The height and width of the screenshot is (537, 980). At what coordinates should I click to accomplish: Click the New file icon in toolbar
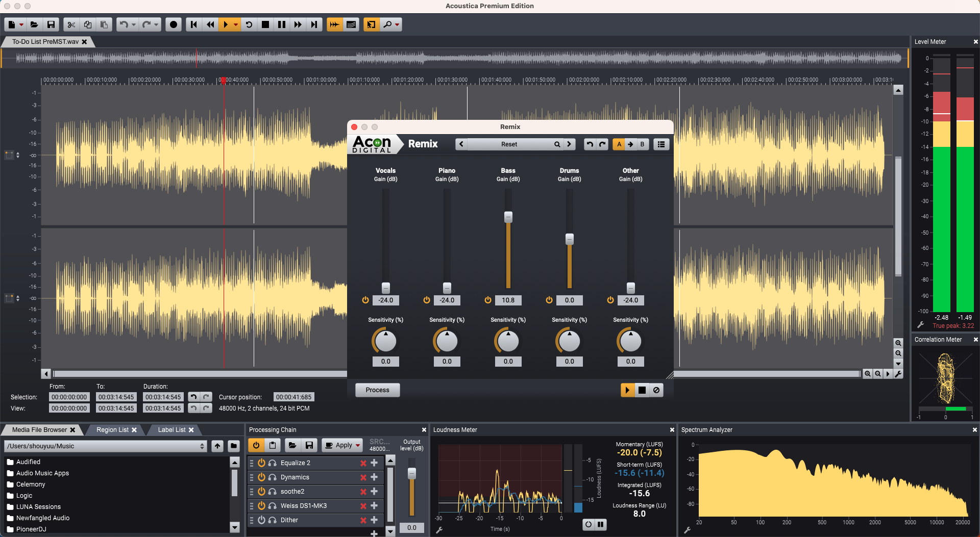point(12,24)
